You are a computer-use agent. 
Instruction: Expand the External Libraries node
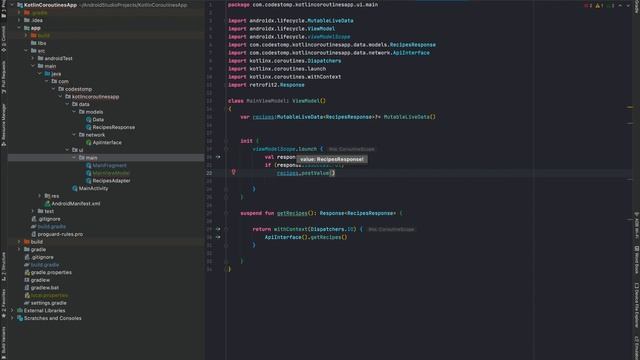coord(12,310)
